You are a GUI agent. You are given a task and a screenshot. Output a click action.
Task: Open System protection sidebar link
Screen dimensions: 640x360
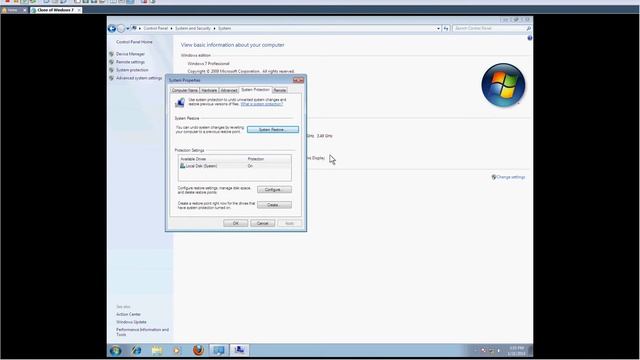pyautogui.click(x=132, y=70)
